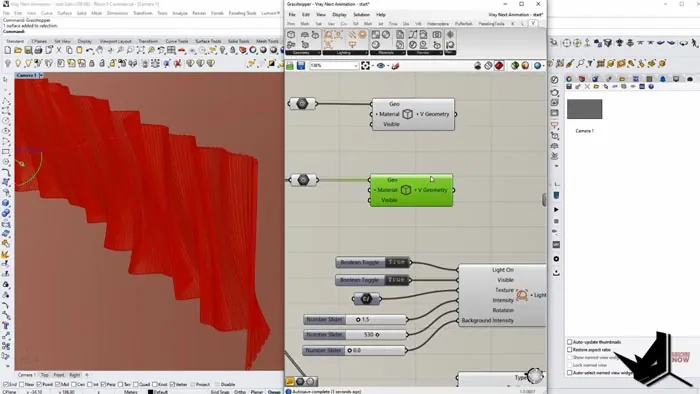Image resolution: width=700 pixels, height=394 pixels.
Task: Open the Rhino Render menu
Action: pyautogui.click(x=199, y=13)
